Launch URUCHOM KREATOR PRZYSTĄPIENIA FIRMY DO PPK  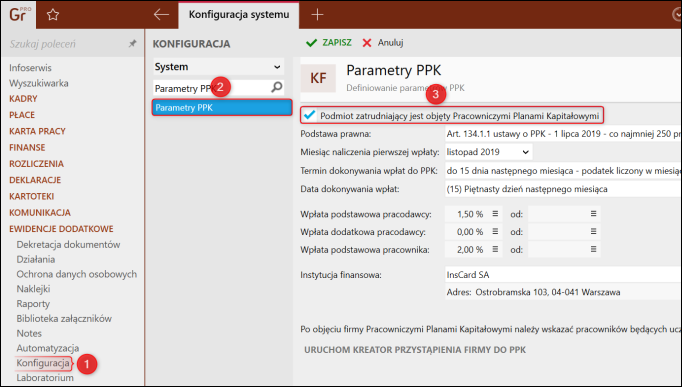click(415, 350)
